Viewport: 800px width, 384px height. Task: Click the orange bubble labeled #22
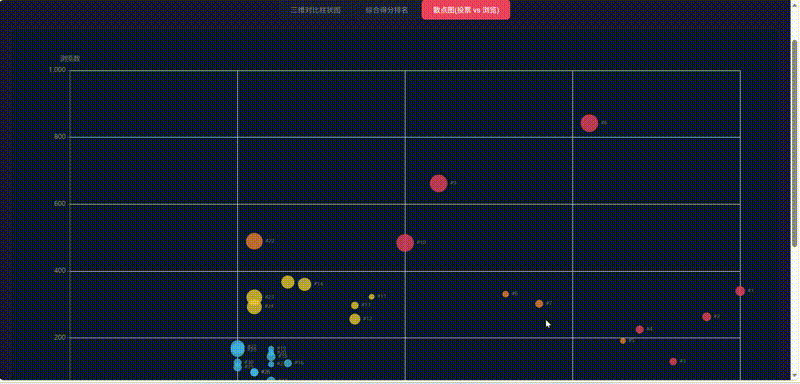[x=254, y=241]
